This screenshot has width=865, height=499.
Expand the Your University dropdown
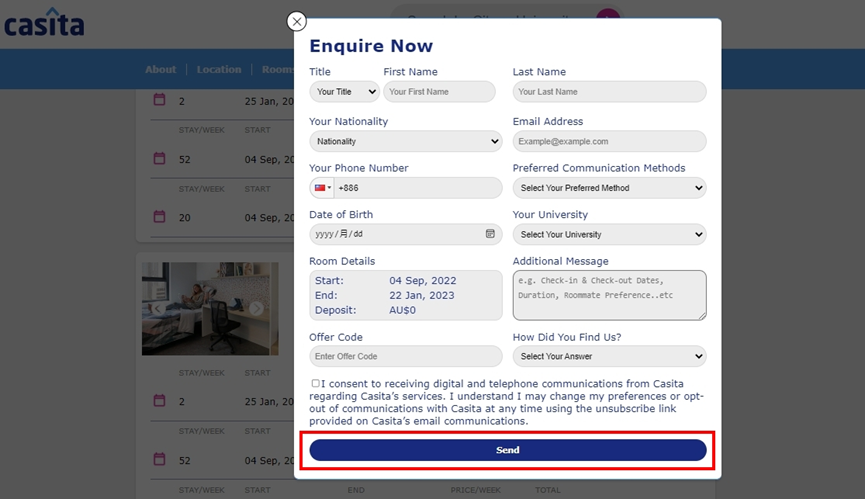tap(609, 235)
